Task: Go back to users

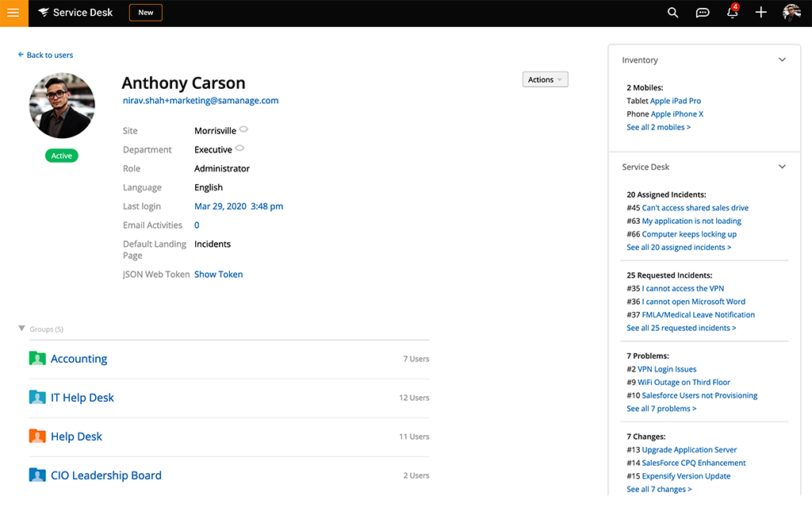Action: (46, 56)
